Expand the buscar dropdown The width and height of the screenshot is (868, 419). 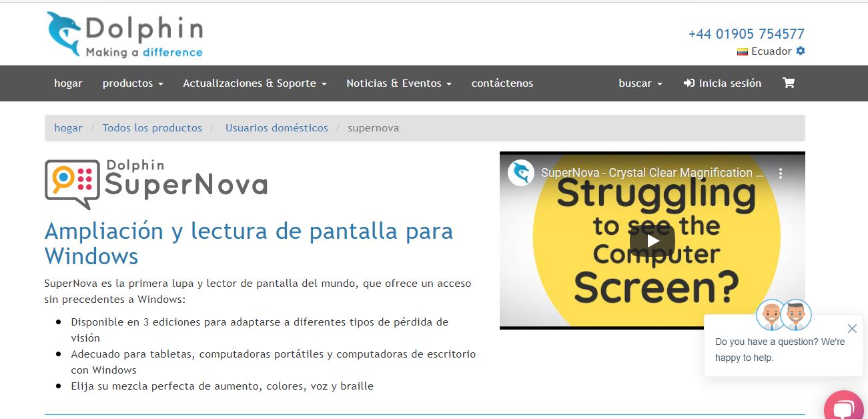pos(640,83)
